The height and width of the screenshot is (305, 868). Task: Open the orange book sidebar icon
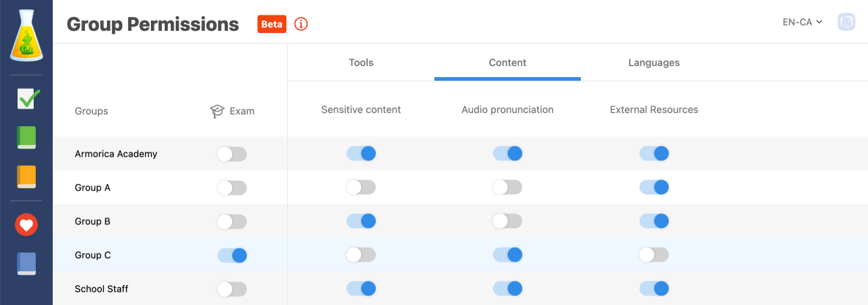click(x=26, y=177)
